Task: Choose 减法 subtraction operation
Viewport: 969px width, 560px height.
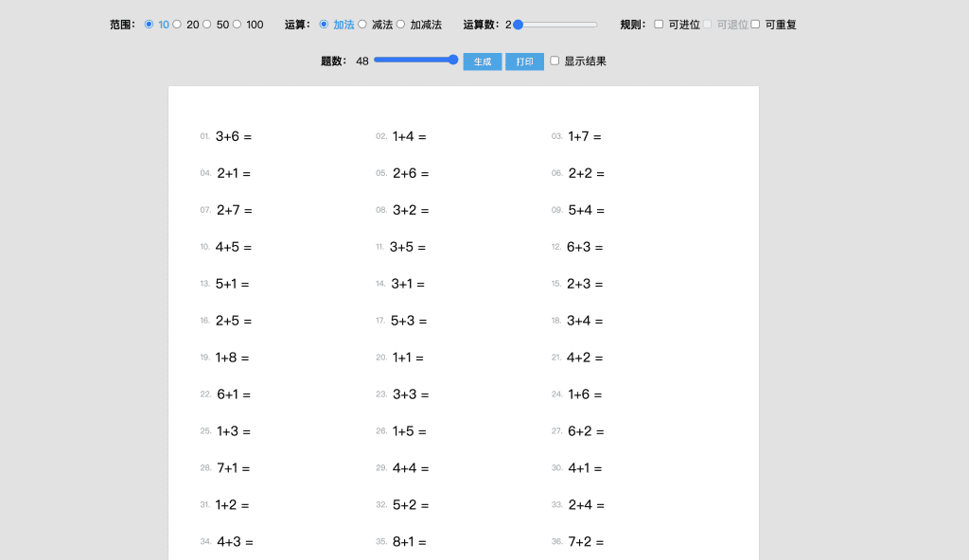Action: click(x=362, y=24)
